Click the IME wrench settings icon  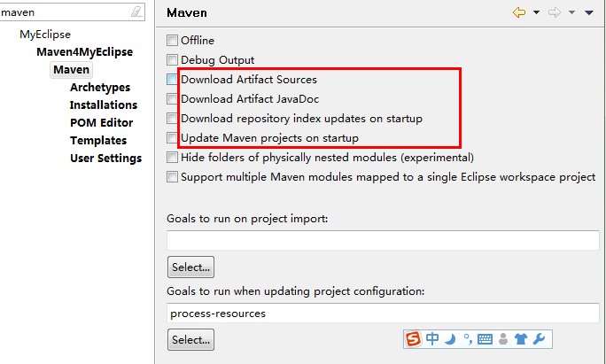(539, 339)
